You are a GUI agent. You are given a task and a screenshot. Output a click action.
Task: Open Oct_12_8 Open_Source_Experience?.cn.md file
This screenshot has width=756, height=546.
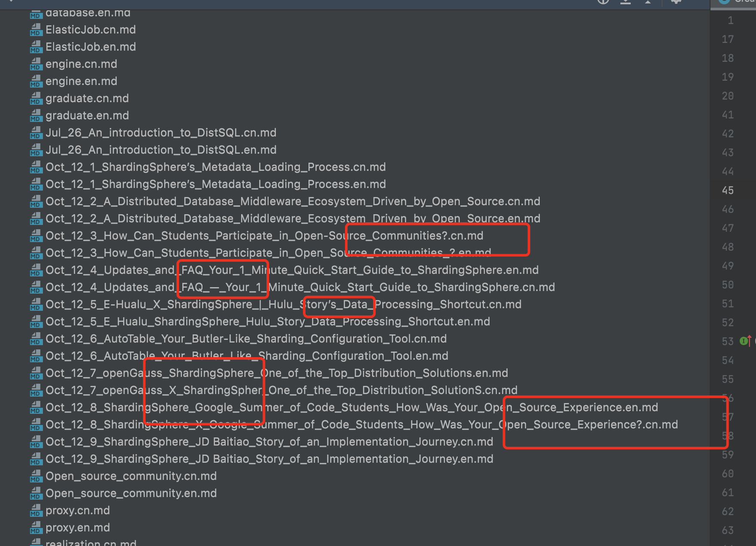tap(362, 425)
